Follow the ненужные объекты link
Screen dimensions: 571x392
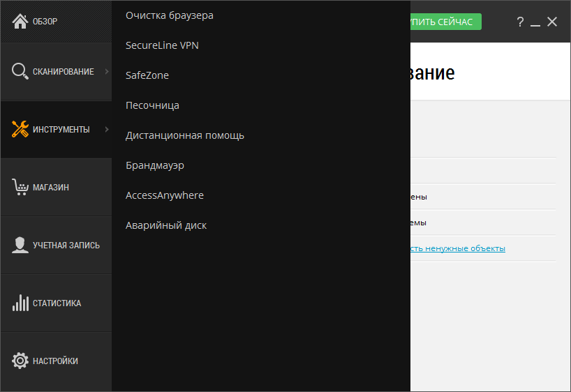(457, 248)
